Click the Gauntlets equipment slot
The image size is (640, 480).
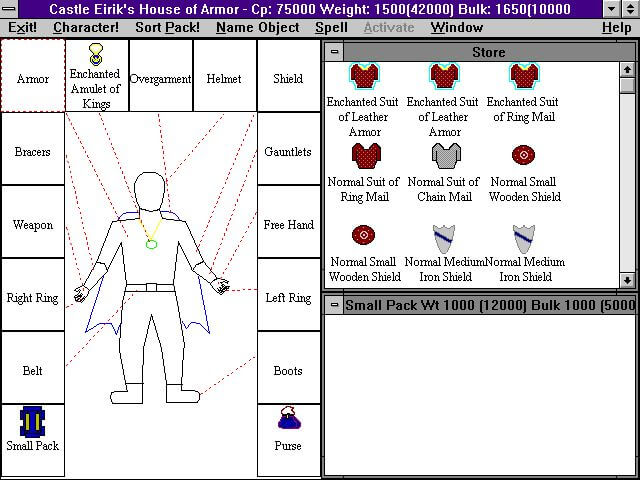[289, 149]
